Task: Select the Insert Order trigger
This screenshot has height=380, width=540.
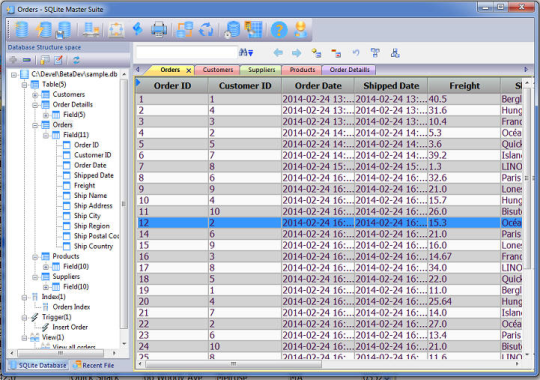Action: click(70, 327)
